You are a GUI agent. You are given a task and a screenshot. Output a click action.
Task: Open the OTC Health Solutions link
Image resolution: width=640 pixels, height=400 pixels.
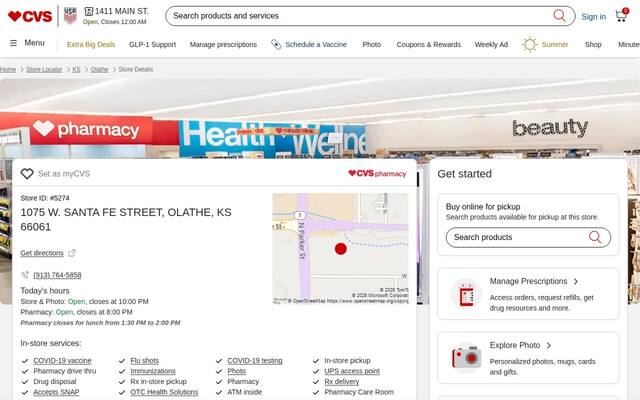tap(164, 392)
